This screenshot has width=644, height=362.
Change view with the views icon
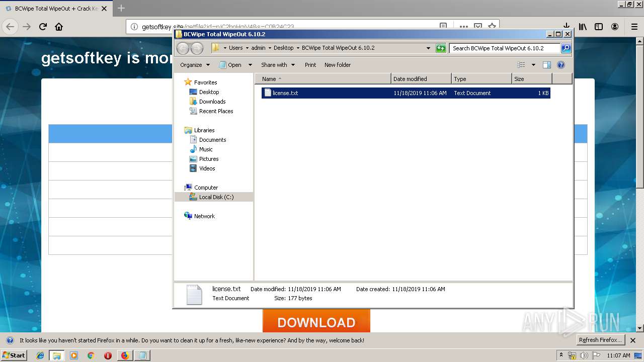(x=521, y=65)
